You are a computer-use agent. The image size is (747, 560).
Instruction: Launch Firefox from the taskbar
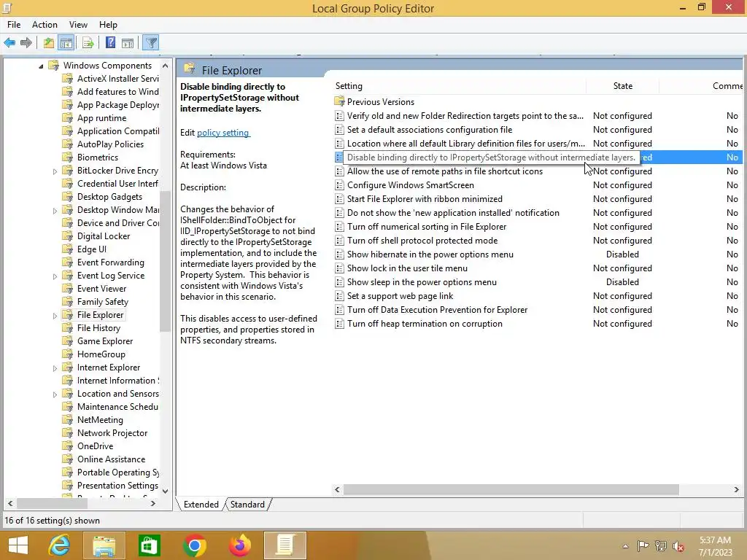coord(239,545)
